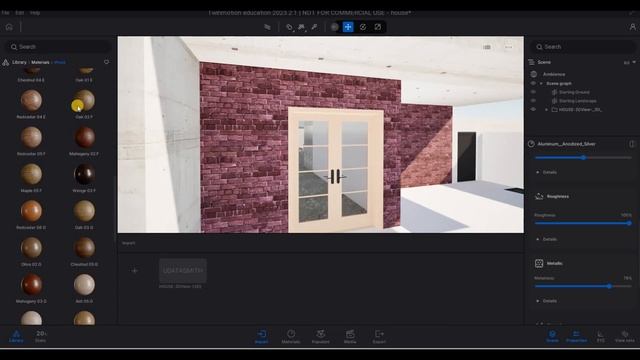The width and height of the screenshot is (640, 360).
Task: Click the user account icon at top right
Action: pos(633,27)
